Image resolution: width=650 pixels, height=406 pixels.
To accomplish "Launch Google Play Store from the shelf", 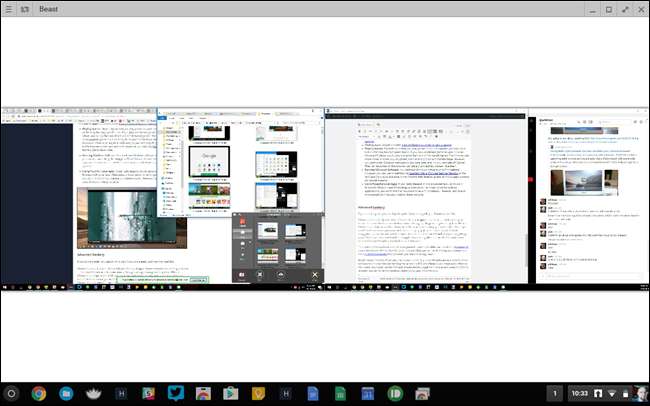I will (x=229, y=392).
